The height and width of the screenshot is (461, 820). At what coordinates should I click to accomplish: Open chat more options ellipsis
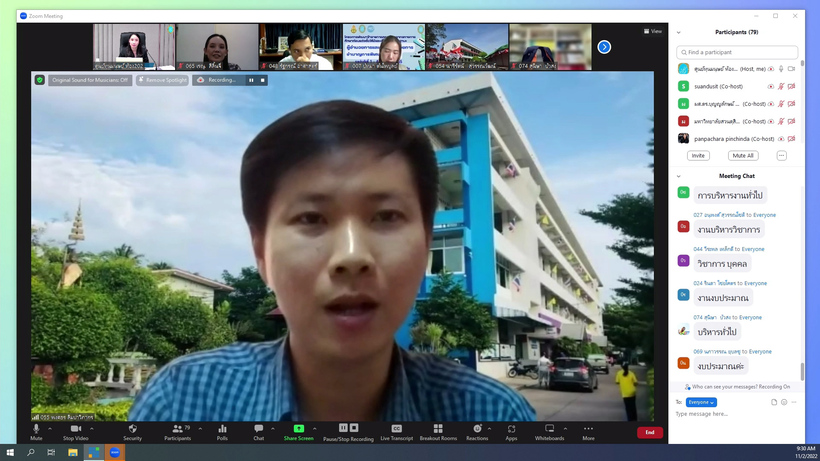click(794, 402)
